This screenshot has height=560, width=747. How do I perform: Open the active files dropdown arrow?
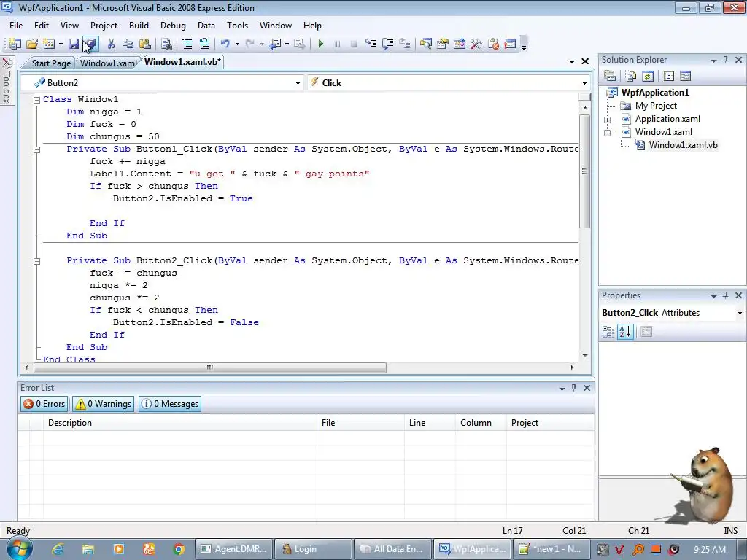coord(572,61)
